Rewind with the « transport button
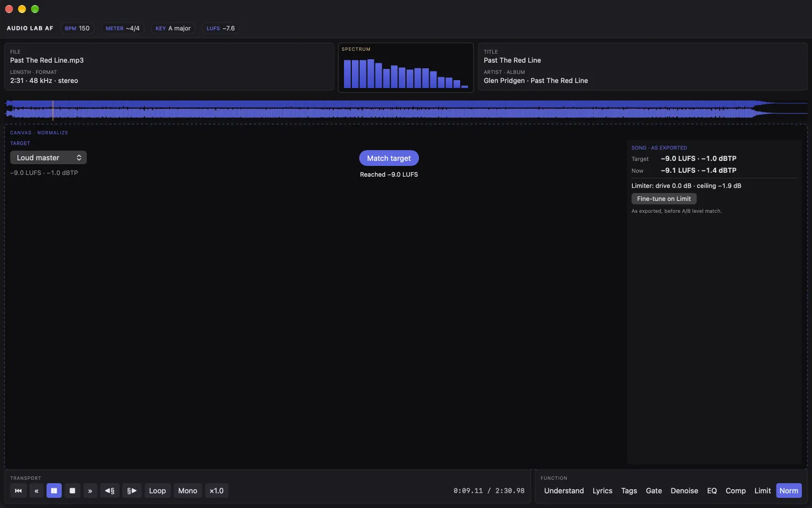Screen dimensions: 812x508 36,491
